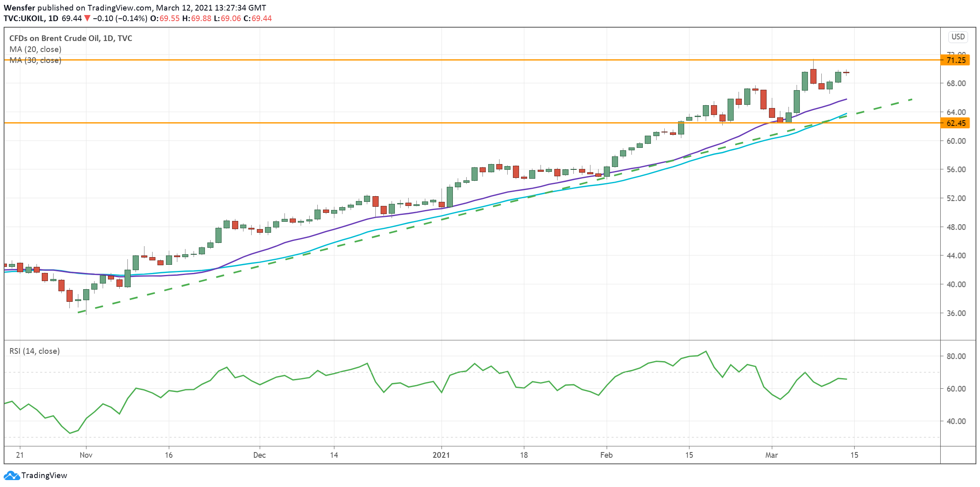Viewport: 980px width, 487px height.
Task: Click the Dec label on time axis
Action: (259, 455)
